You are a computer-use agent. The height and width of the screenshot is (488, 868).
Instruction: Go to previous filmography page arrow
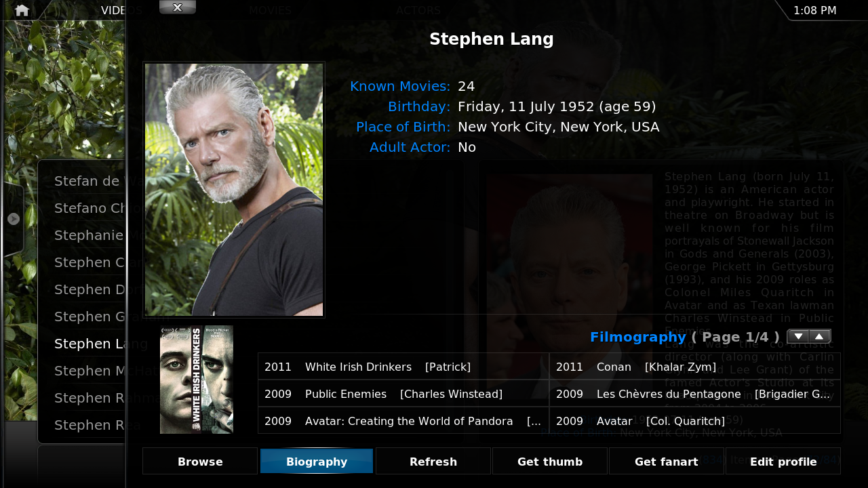(820, 337)
